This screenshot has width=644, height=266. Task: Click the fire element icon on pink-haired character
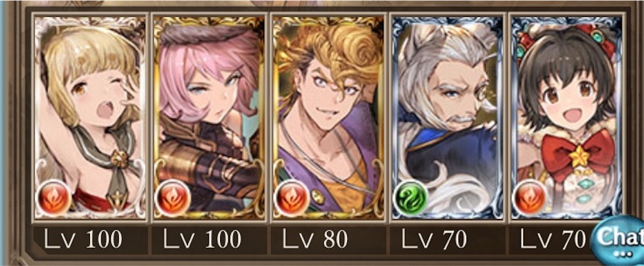click(172, 198)
